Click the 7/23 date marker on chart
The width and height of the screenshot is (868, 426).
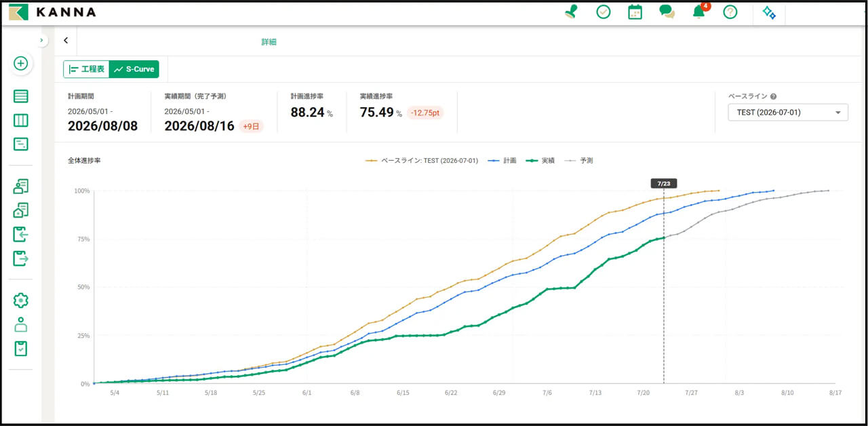click(x=663, y=183)
